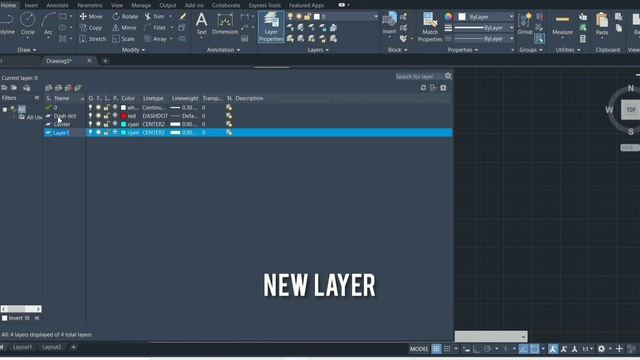Toggle On/Off bulb for Dash dot layer
Viewport: 640px width, 360px height.
click(91, 116)
